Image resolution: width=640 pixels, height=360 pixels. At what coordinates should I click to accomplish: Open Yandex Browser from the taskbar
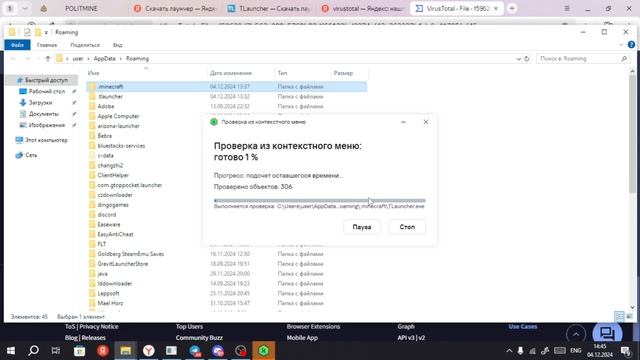pyautogui.click(x=149, y=351)
